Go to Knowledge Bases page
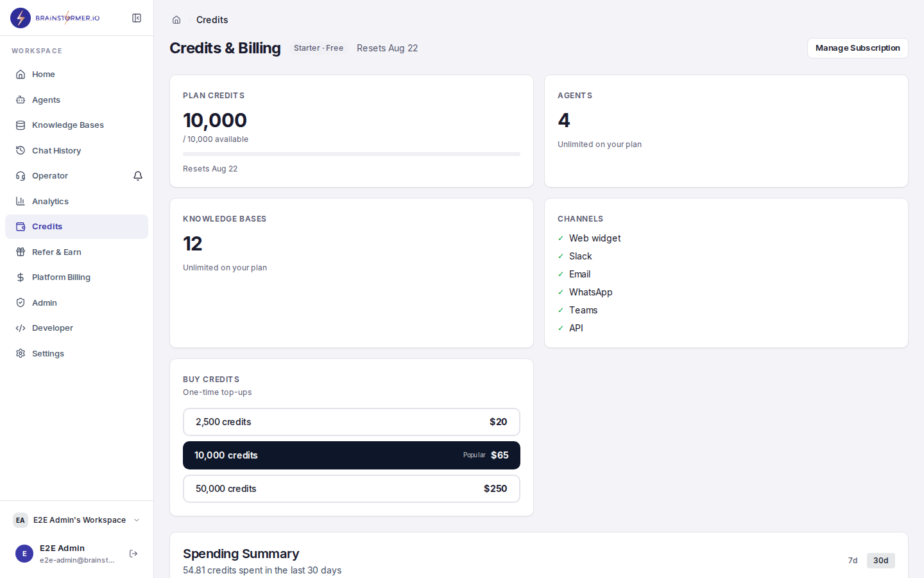The height and width of the screenshot is (578, 924). pyautogui.click(x=77, y=125)
